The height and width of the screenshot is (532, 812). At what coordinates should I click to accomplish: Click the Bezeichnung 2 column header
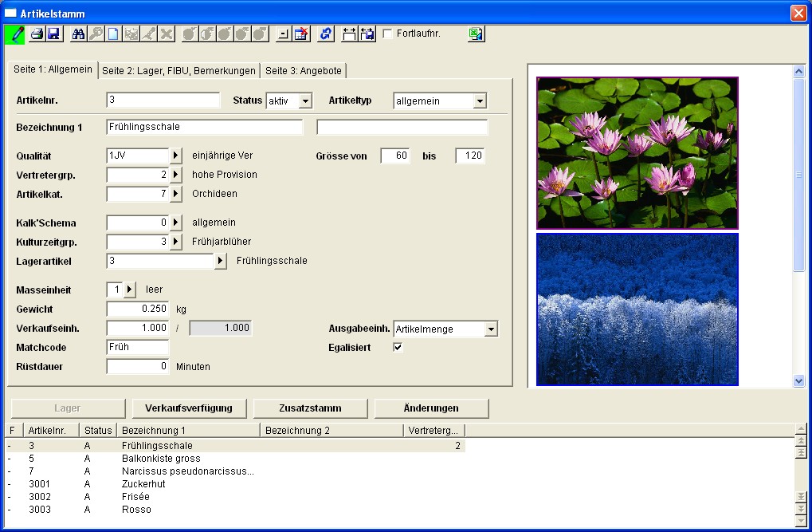[331, 431]
